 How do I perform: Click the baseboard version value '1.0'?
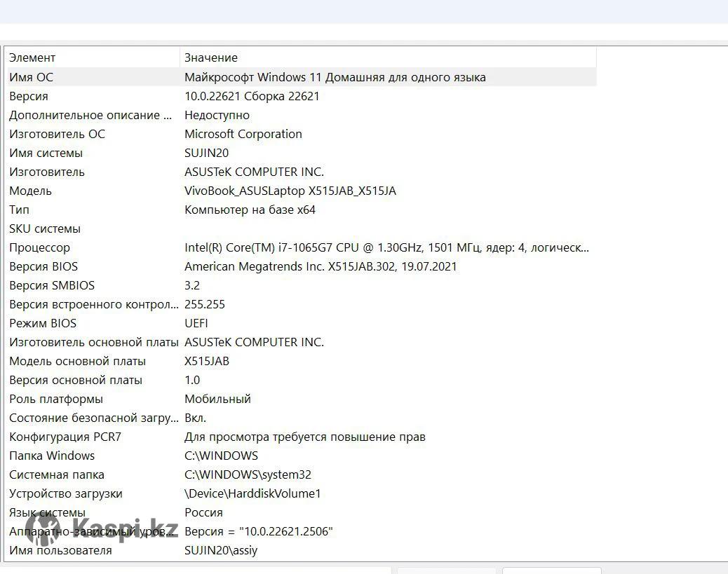(x=192, y=380)
